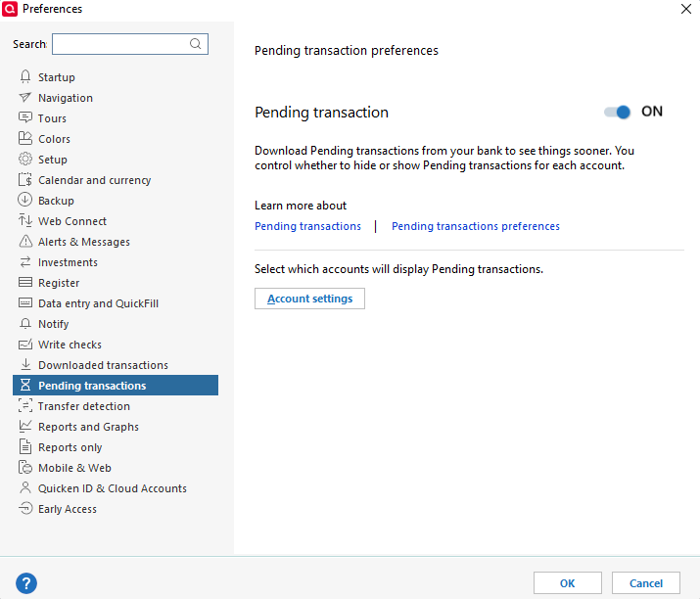The width and height of the screenshot is (700, 599).
Task: Select Calendar and currency category
Action: 95,180
